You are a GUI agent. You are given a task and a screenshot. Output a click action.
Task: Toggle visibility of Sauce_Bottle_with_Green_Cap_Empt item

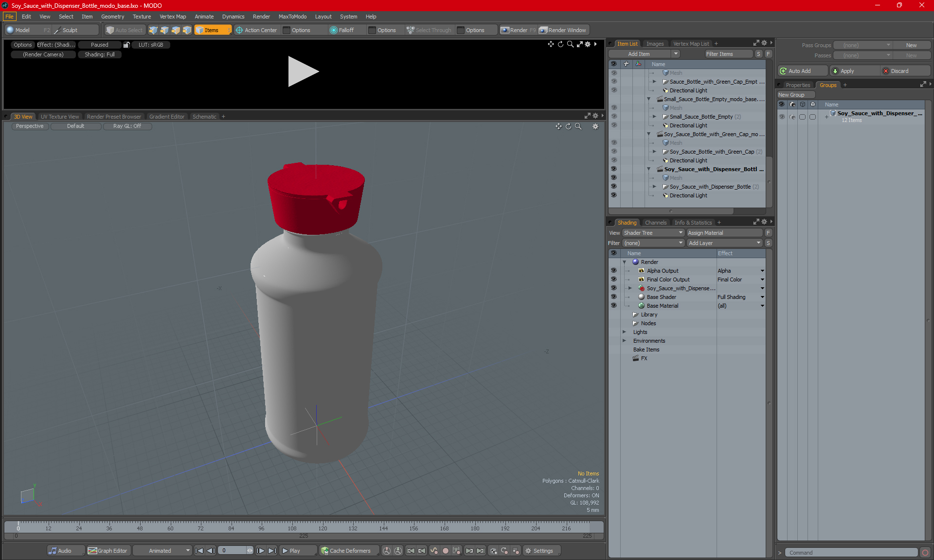pos(613,82)
